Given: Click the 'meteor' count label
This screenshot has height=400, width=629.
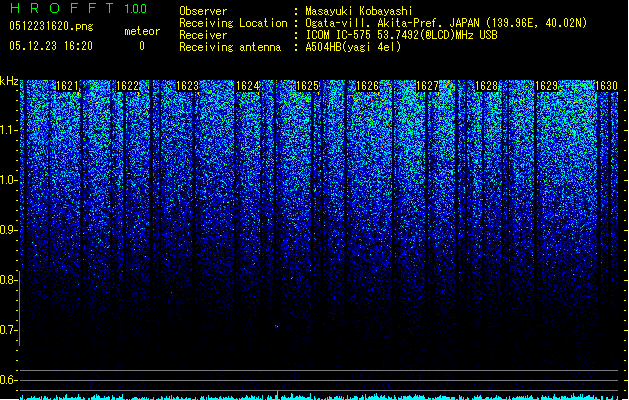Looking at the screenshot, I should pos(142,31).
